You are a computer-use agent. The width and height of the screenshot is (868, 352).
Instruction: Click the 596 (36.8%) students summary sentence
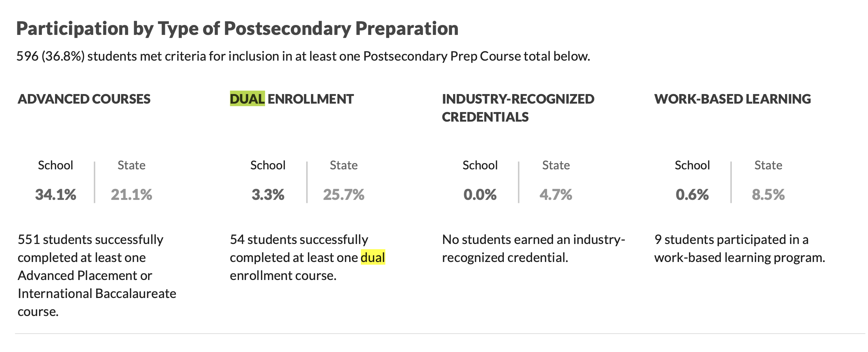303,56
